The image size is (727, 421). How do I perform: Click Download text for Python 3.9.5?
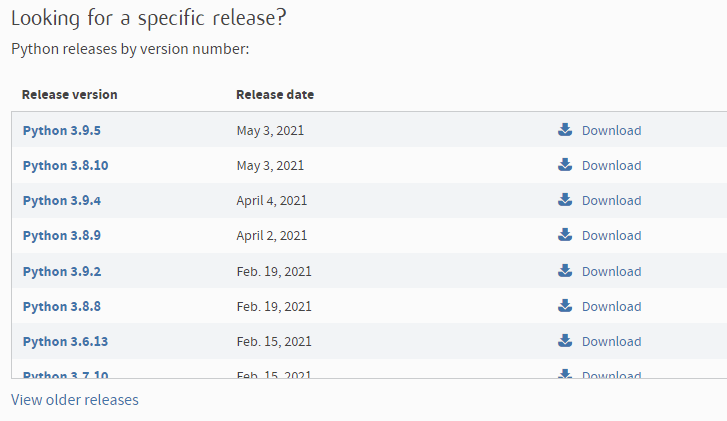[x=611, y=130]
